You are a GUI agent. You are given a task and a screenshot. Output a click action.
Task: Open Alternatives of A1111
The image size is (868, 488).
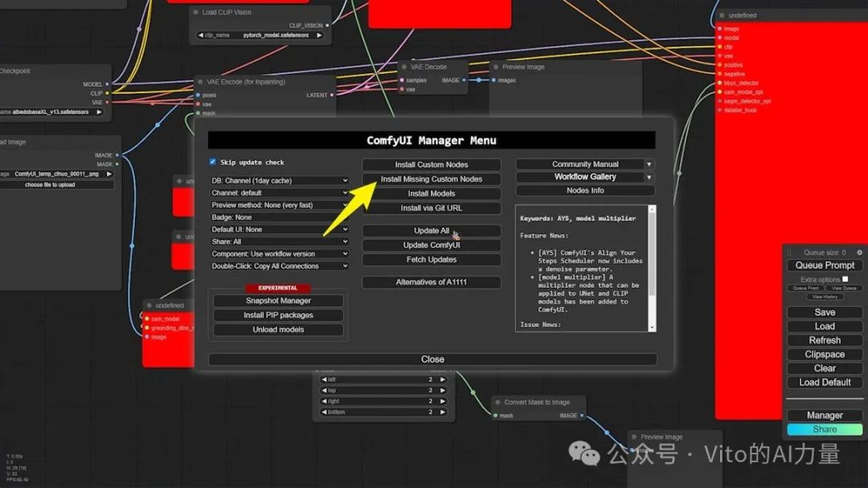coord(432,282)
